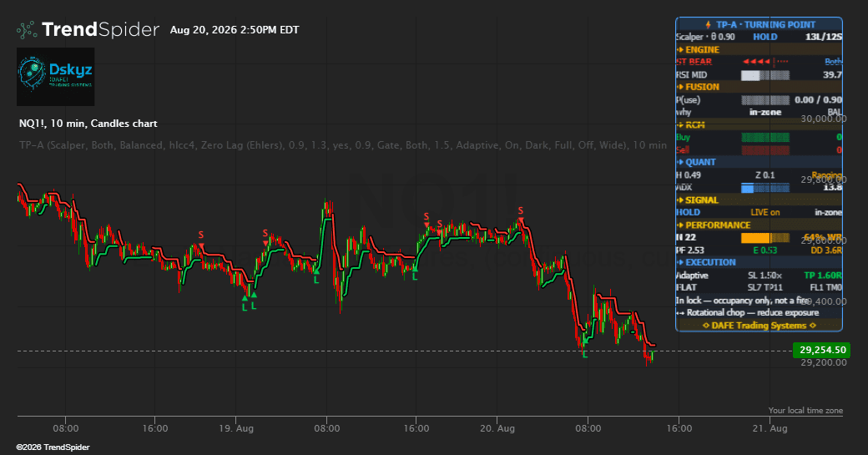Click the Aug 20, 2026 2:50PM EDT timestamp
The image size is (868, 455).
[235, 30]
